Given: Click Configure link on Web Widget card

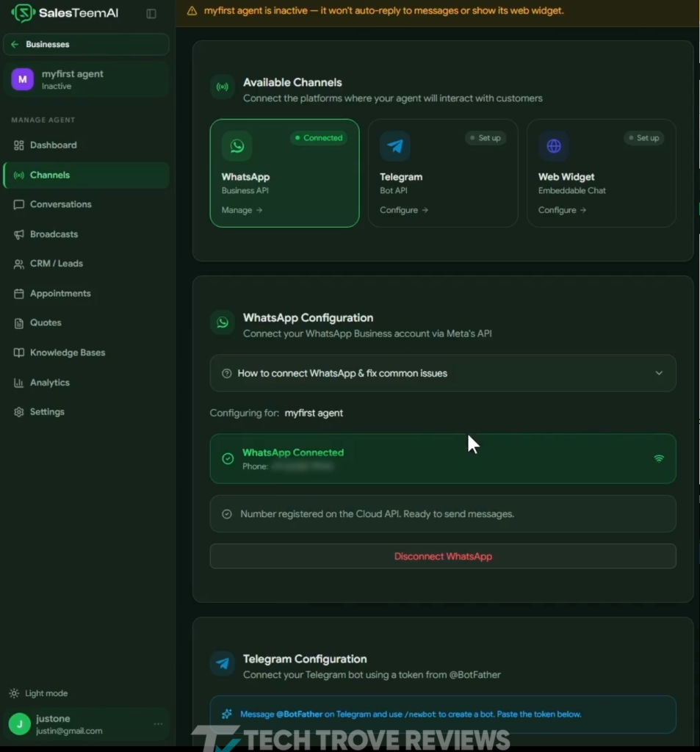Looking at the screenshot, I should point(563,210).
